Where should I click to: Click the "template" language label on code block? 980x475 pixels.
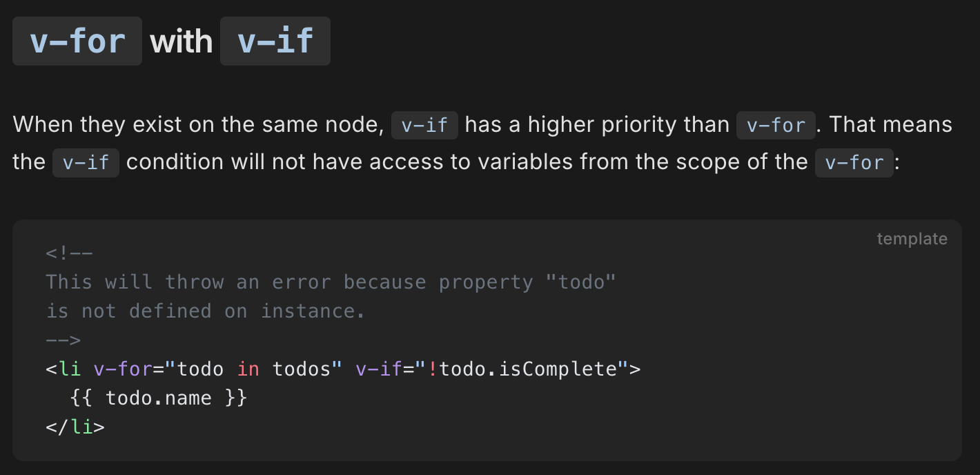click(x=912, y=239)
